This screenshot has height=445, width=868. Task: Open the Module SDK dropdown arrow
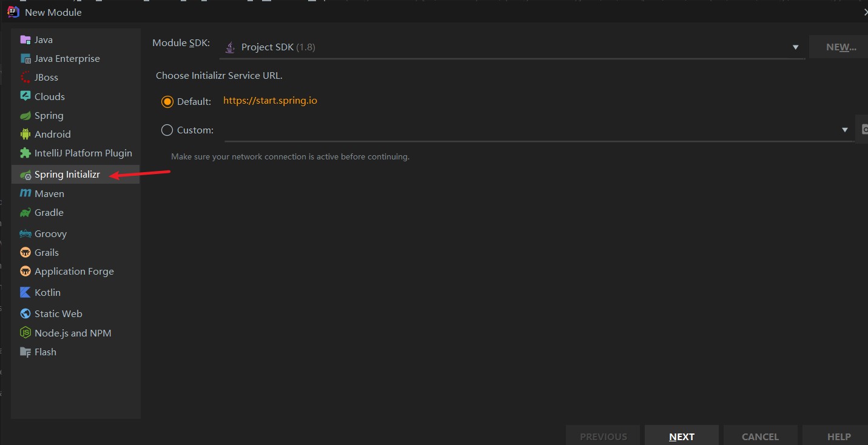(x=795, y=47)
